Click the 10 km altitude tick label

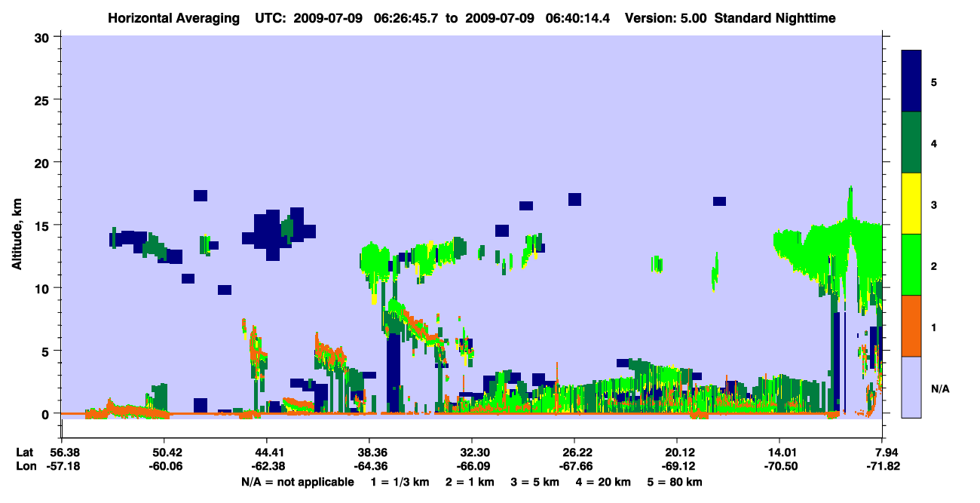click(x=42, y=288)
